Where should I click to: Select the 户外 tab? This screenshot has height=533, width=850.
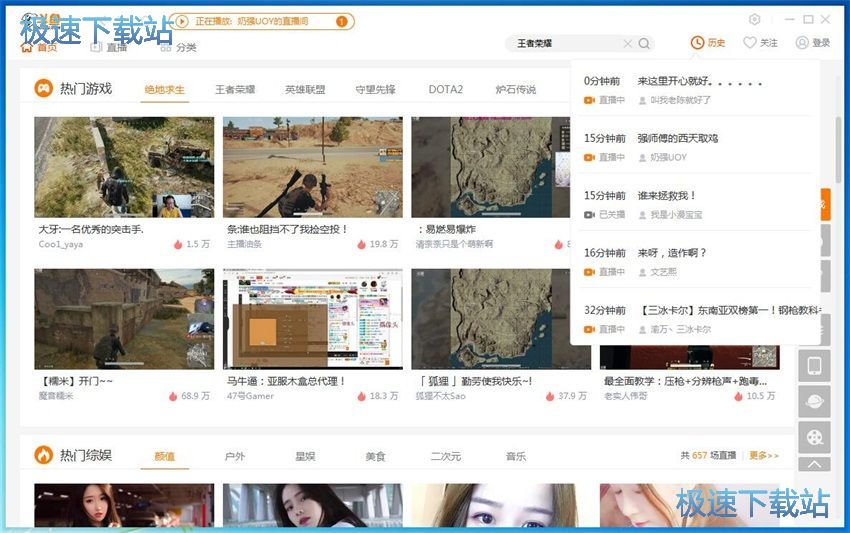click(235, 456)
